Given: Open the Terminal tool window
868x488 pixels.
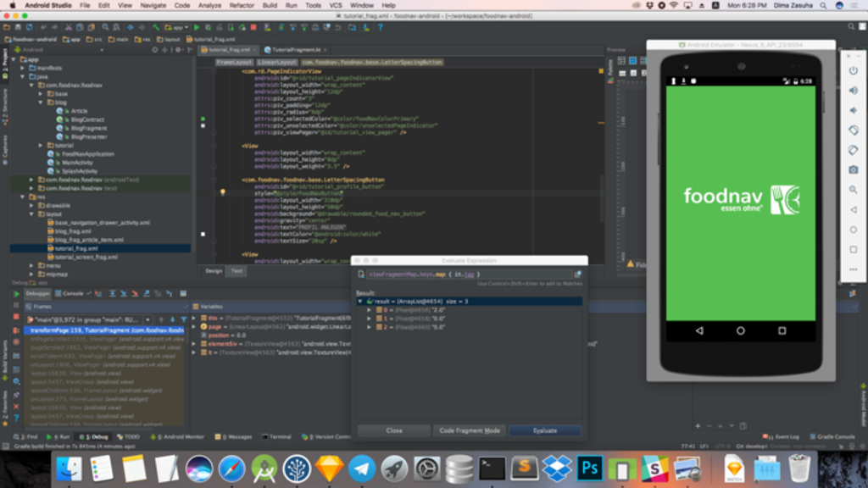Looking at the screenshot, I should click(277, 437).
